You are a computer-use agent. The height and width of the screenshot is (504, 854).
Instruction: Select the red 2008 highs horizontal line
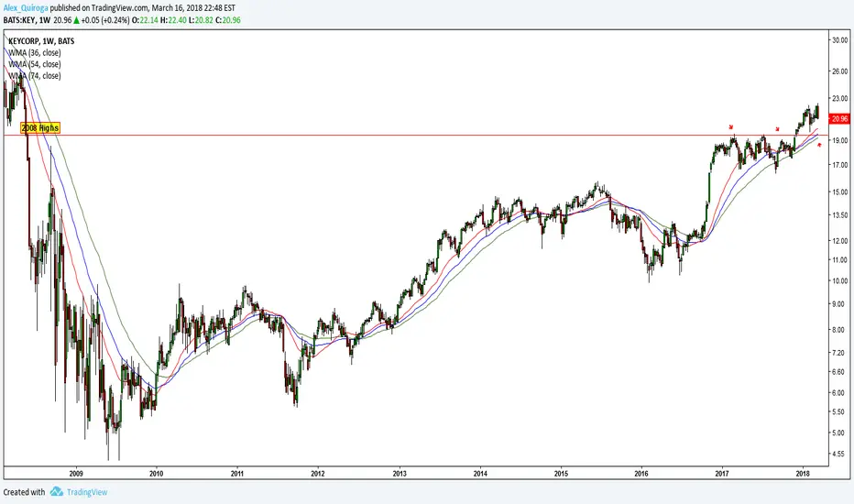[417, 135]
